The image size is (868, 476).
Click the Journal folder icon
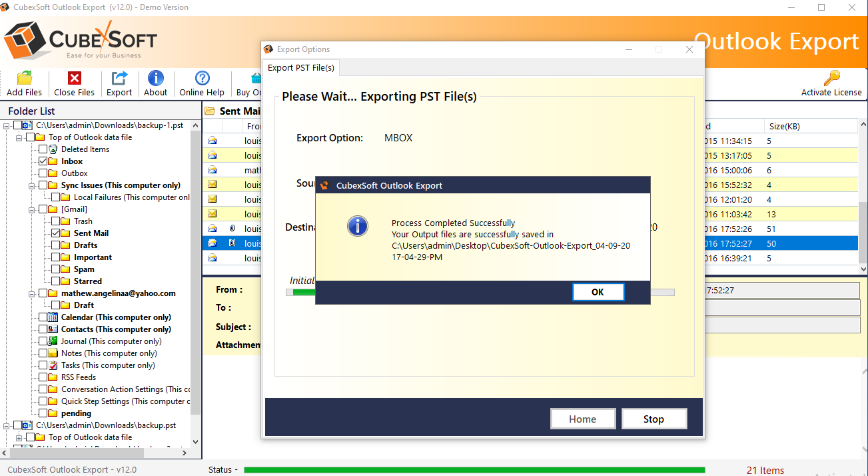coord(53,341)
